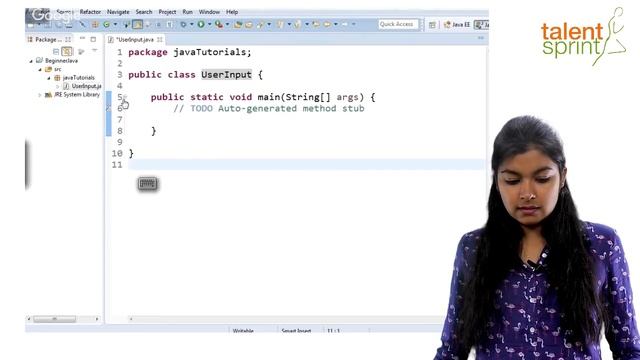Viewport: 640px width, 360px height.
Task: Open the Refactor menu
Action: (90, 12)
